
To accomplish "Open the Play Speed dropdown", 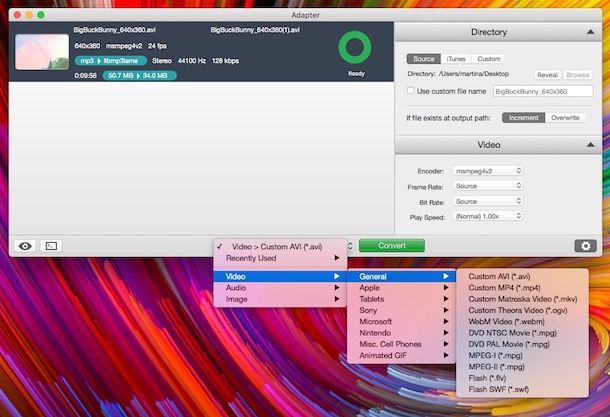I will point(488,216).
